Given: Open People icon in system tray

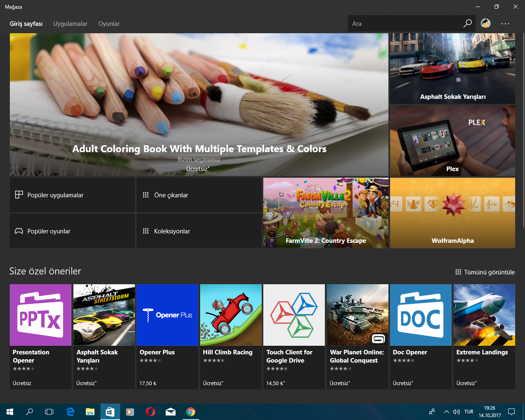Looking at the screenshot, I should tap(432, 412).
